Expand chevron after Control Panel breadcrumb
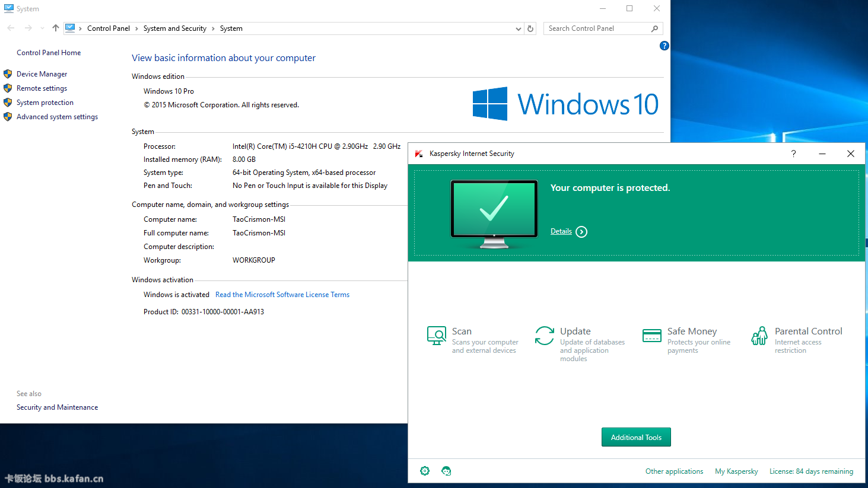Screen dimensions: 868x488 (x=136, y=28)
